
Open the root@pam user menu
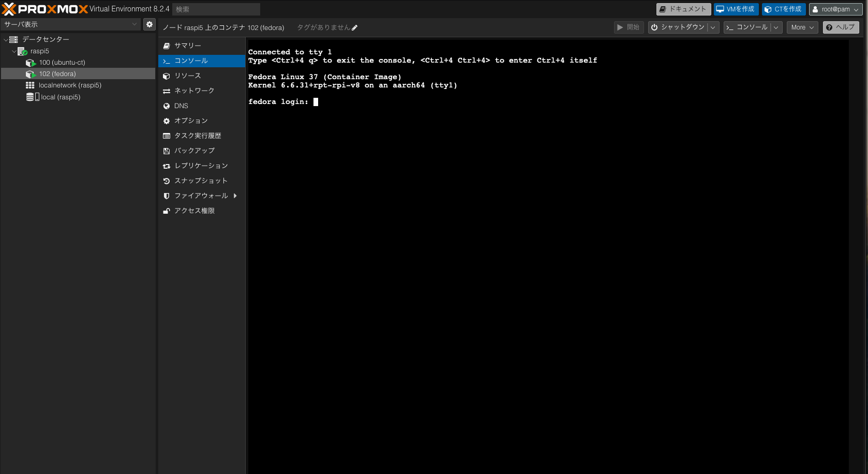(836, 9)
